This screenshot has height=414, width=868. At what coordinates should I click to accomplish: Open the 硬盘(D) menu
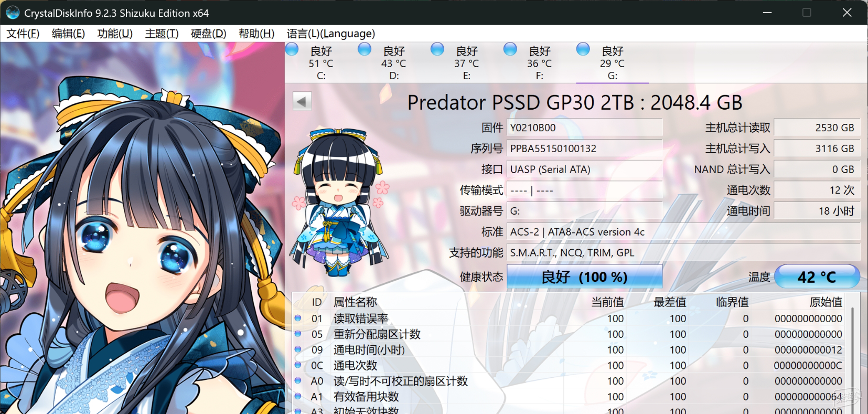(208, 34)
